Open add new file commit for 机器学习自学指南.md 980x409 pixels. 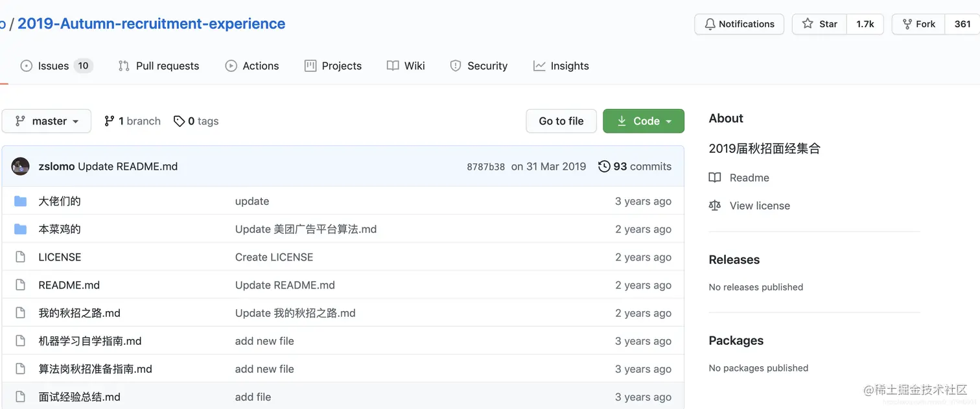pyautogui.click(x=264, y=341)
